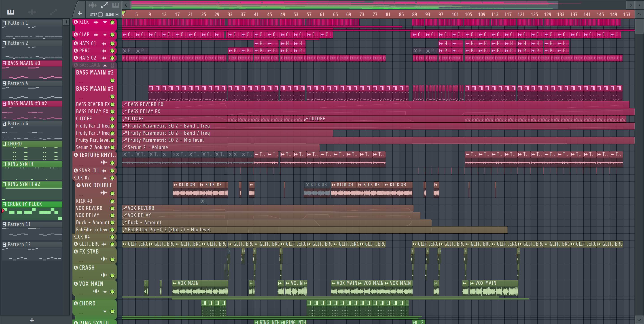Mute the CHORD track
The width and height of the screenshot is (644, 324).
click(112, 312)
